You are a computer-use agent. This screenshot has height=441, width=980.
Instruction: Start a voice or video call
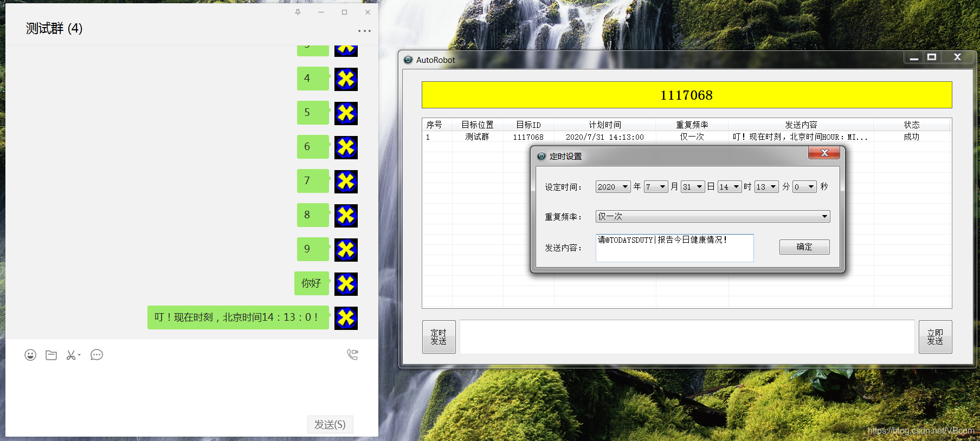click(352, 354)
